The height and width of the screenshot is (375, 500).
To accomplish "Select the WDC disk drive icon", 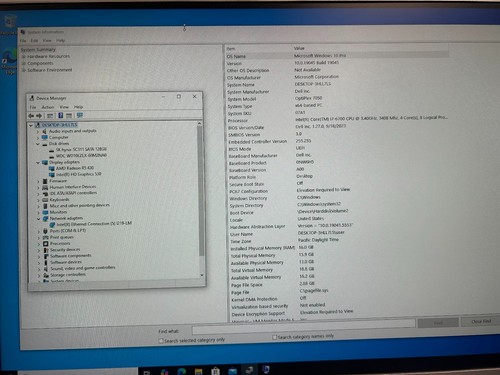I will point(51,156).
